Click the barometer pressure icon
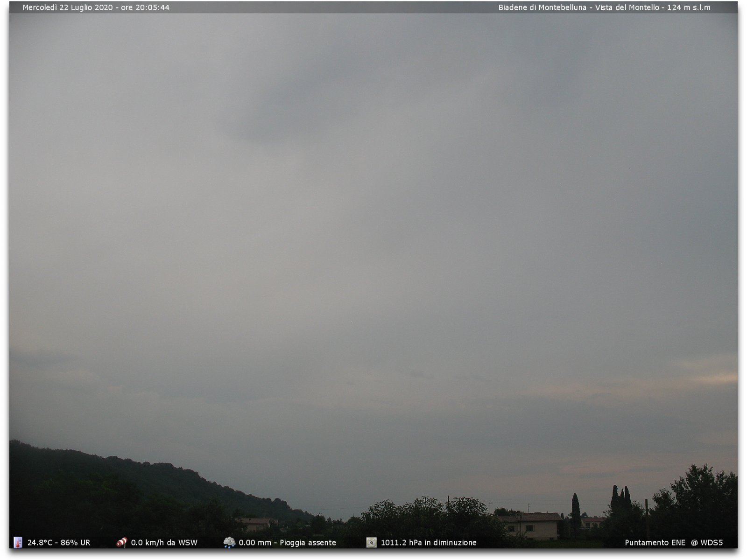This screenshot has width=747, height=560. point(371,542)
